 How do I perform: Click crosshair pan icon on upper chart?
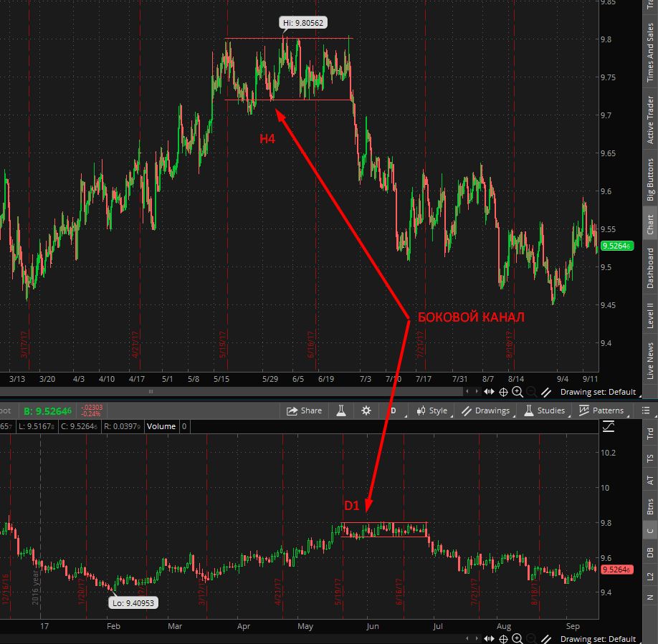click(x=503, y=392)
